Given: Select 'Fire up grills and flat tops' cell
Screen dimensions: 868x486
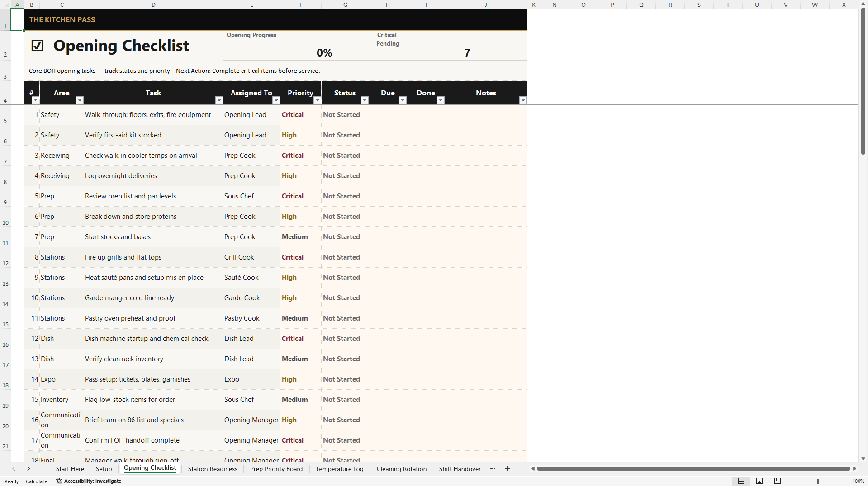Looking at the screenshot, I should click(x=153, y=257).
